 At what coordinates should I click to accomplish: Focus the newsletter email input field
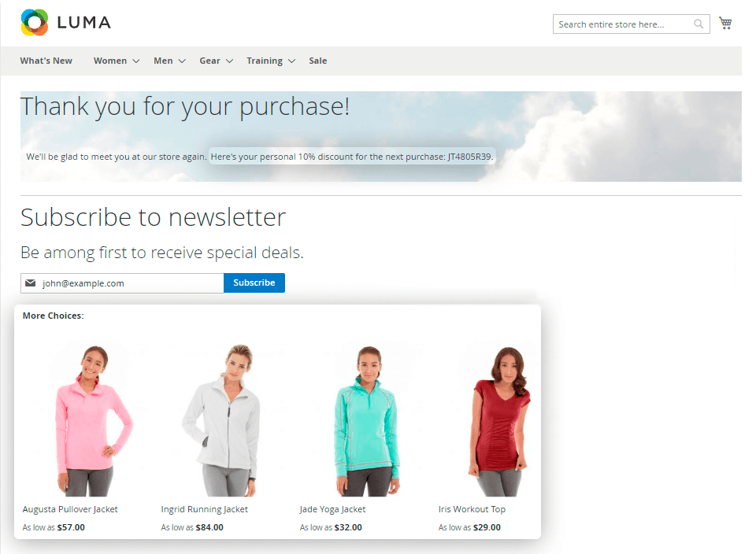point(122,283)
